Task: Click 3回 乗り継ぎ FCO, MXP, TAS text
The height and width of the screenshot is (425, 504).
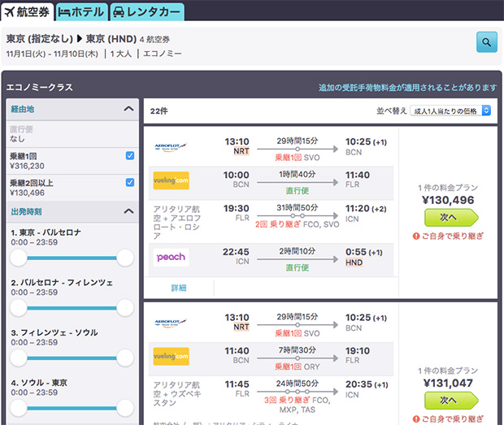Action: click(x=298, y=405)
